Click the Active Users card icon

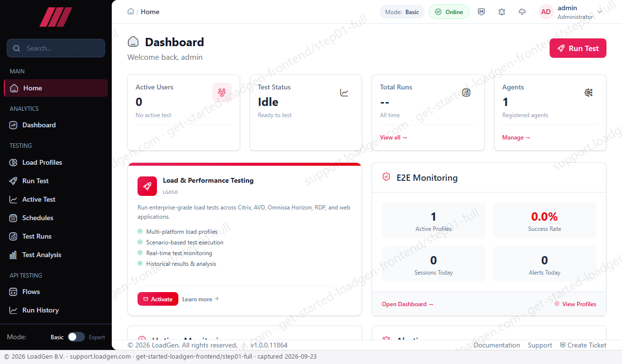pos(222,92)
